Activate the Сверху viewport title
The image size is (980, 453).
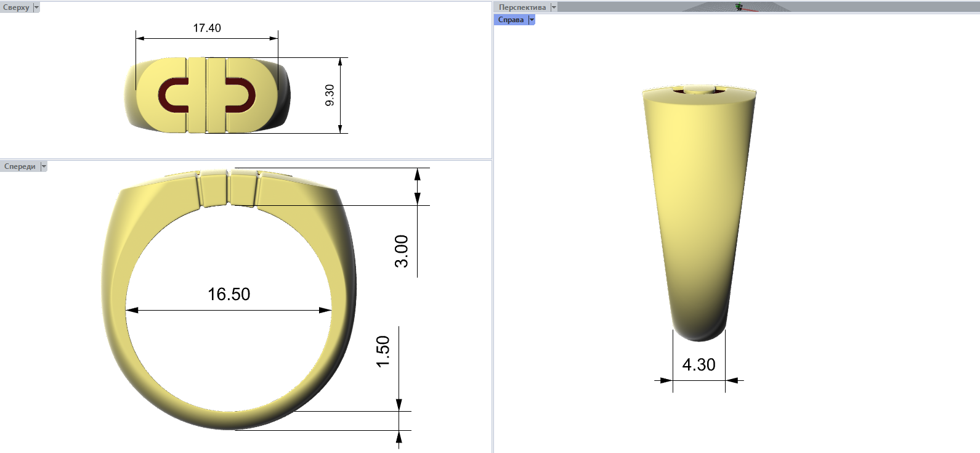coord(16,7)
